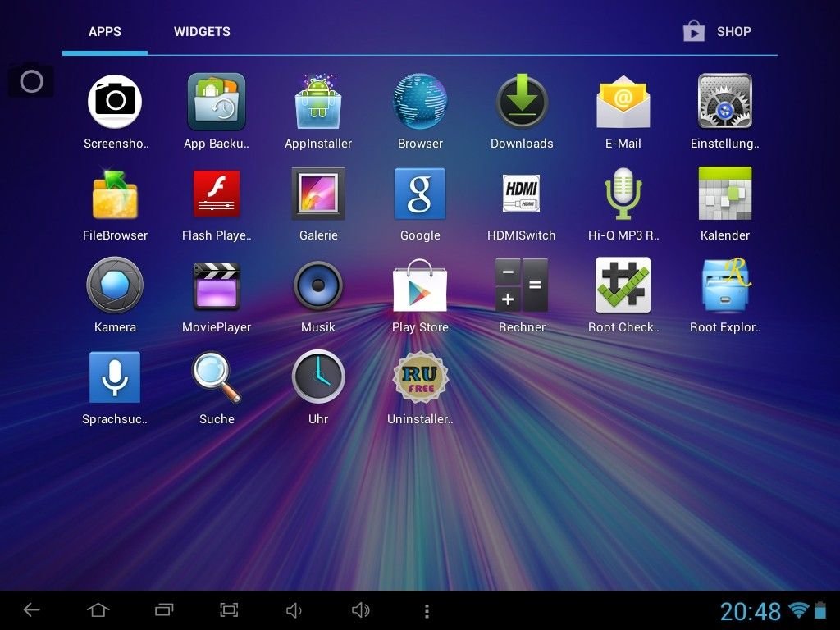840x630 pixels.
Task: Show recent apps
Action: pos(164,610)
